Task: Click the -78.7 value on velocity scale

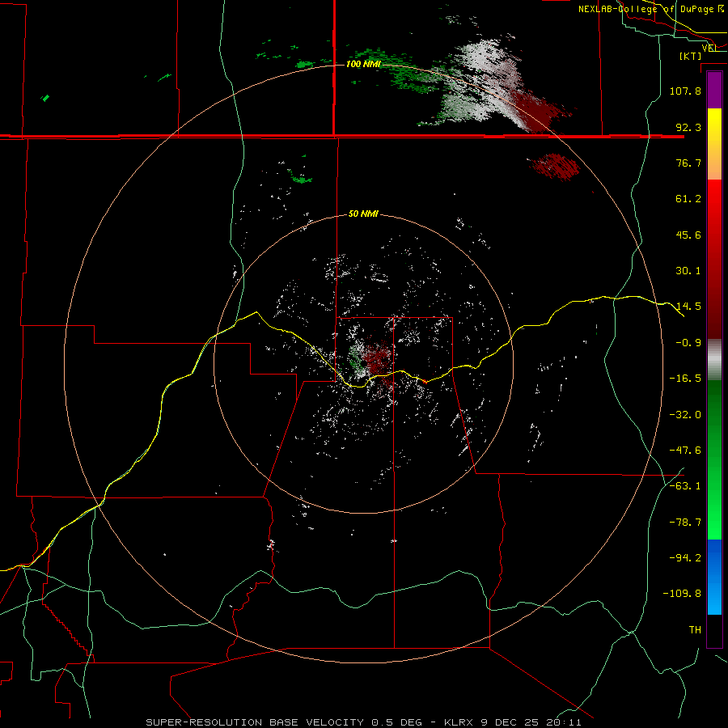Action: pos(685,523)
